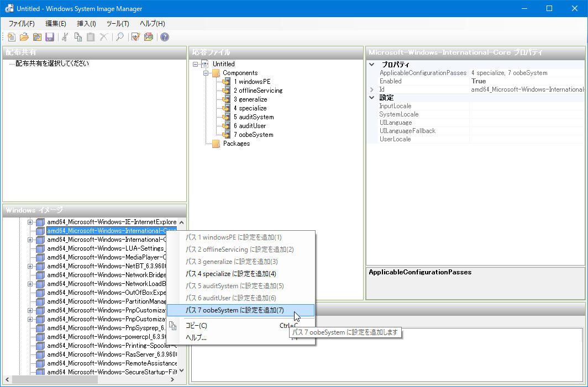Click the new answer file toolbar icon

tap(12, 37)
